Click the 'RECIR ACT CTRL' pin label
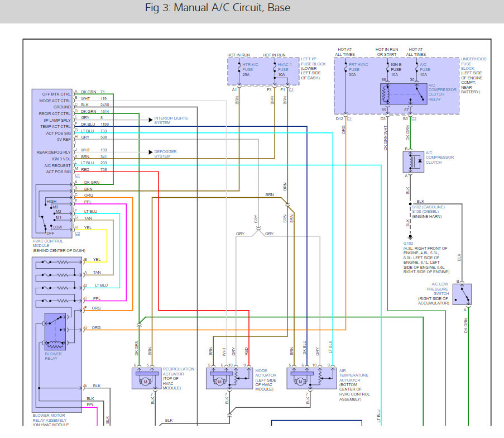Screen dimensions: 504x438 tap(54, 113)
